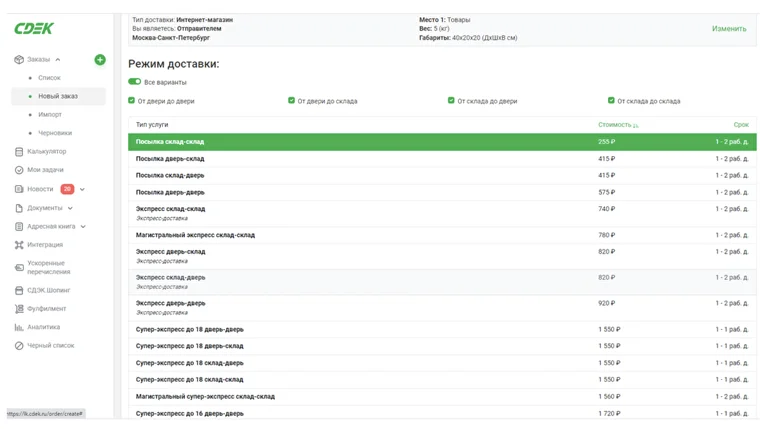Select Супер-экспресс до 16 дверь-дверь row

point(442,413)
